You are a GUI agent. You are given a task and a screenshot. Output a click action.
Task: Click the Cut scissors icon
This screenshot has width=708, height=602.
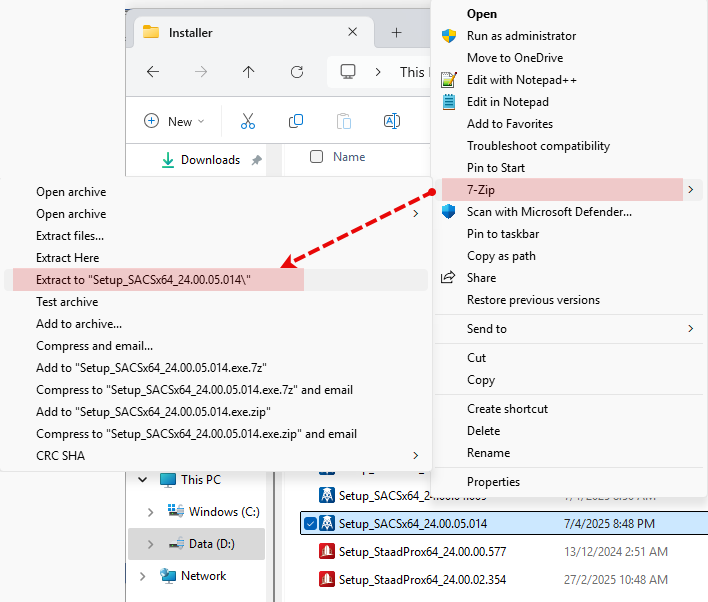(248, 121)
